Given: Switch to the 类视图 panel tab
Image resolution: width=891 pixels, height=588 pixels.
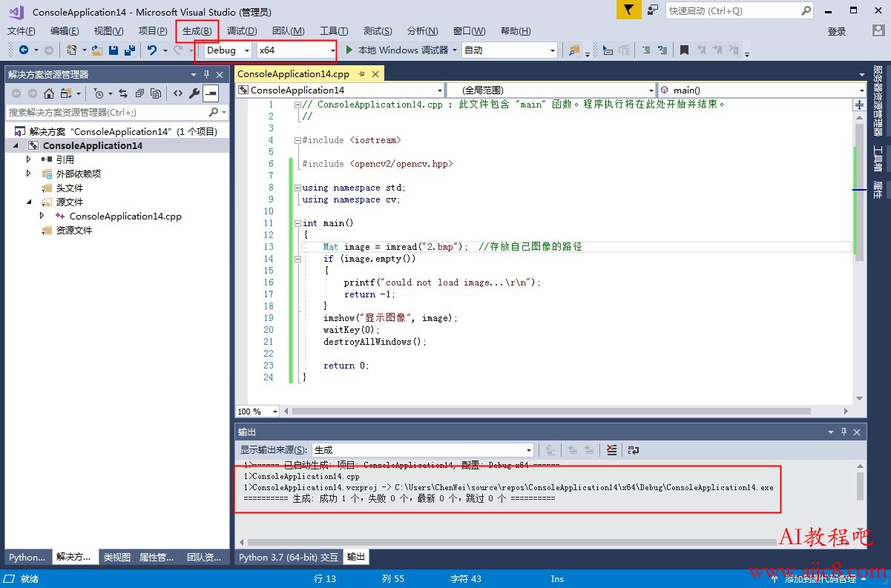Looking at the screenshot, I should [116, 557].
